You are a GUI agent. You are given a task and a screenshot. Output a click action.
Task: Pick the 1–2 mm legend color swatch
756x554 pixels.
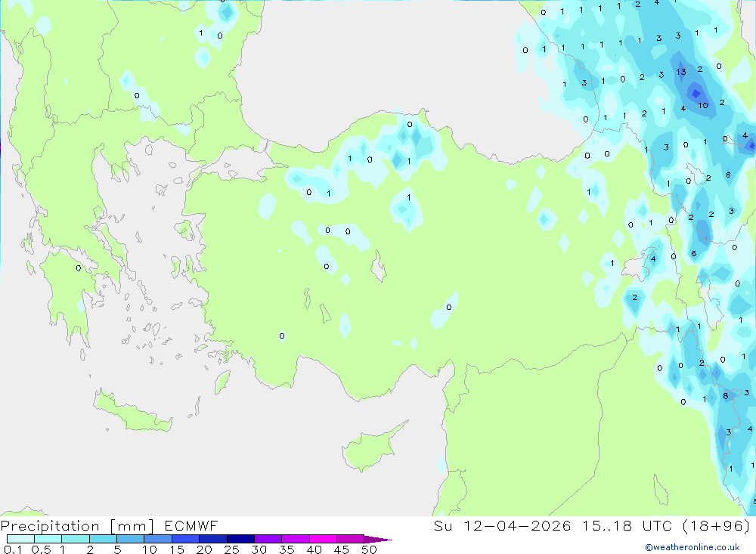pos(76,539)
